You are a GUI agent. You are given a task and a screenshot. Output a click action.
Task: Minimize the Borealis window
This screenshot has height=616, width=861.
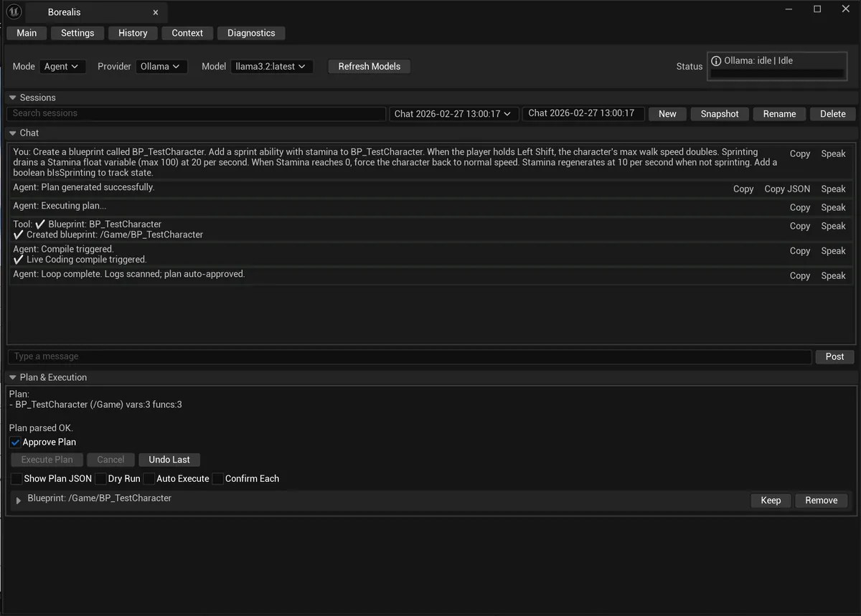click(x=789, y=9)
